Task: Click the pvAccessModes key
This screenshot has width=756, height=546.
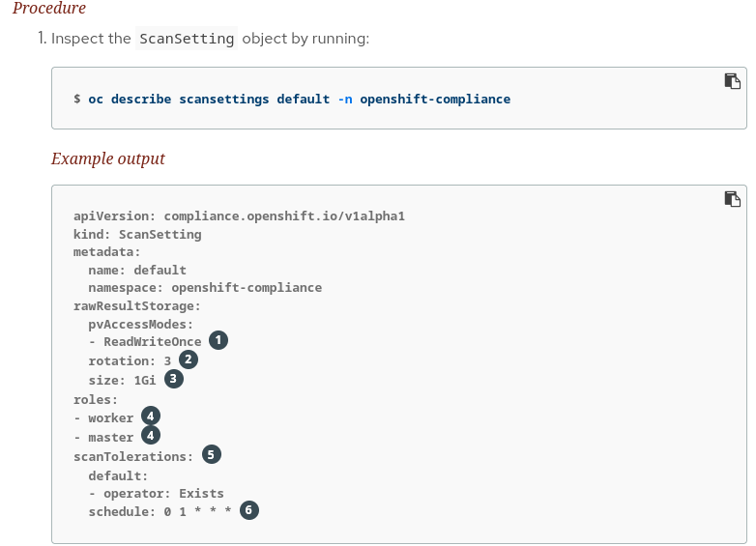Action: tap(141, 325)
